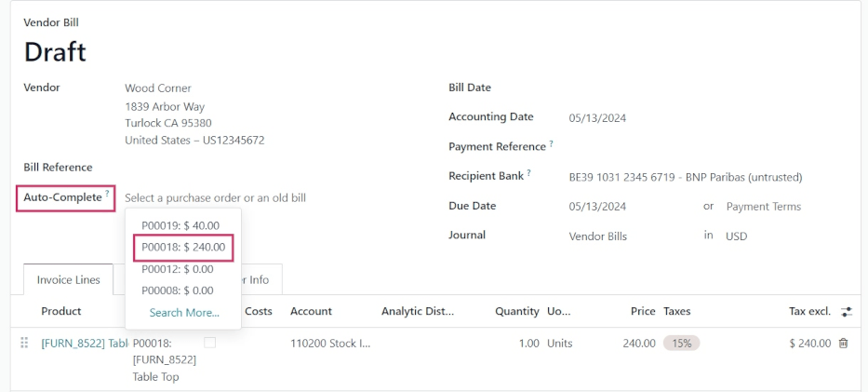Click the Accounting Date 05/13/2024 field
Viewport: 868px width, 392px height.
point(597,118)
